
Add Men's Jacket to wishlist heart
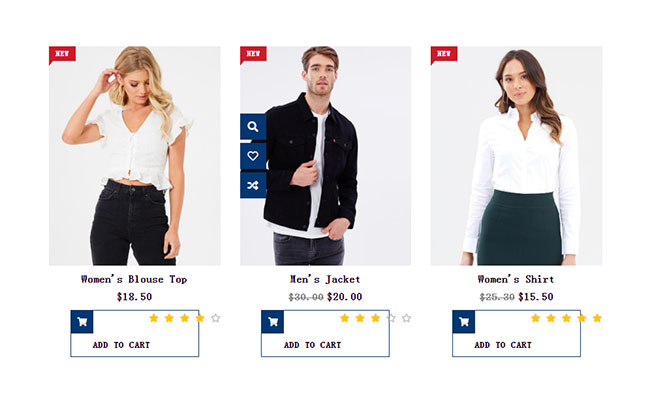click(253, 156)
